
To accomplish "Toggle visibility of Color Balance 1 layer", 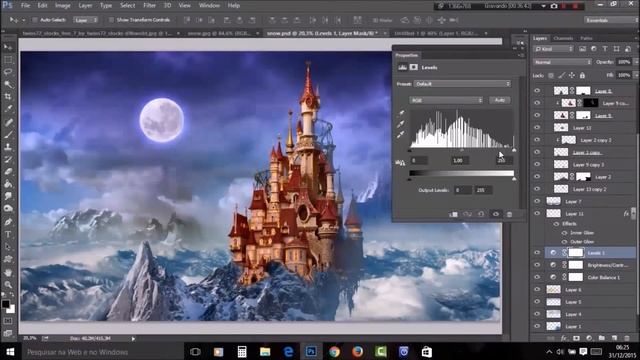I will point(537,277).
